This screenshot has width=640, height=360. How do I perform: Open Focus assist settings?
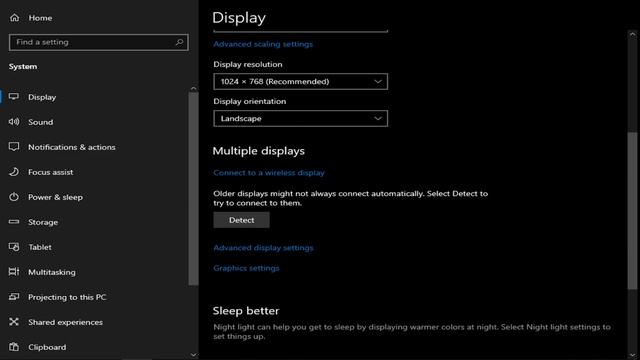(51, 172)
